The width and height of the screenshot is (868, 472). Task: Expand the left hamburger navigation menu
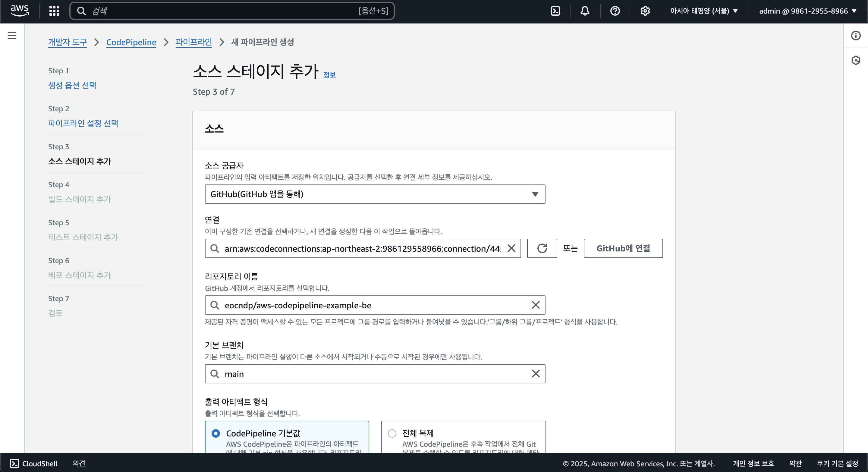(x=12, y=35)
